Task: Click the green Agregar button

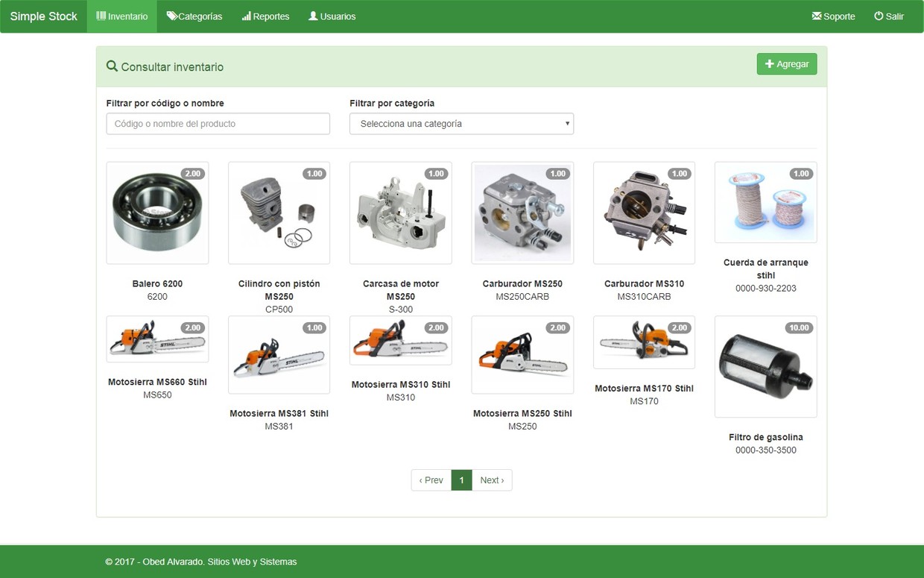Action: pos(787,64)
